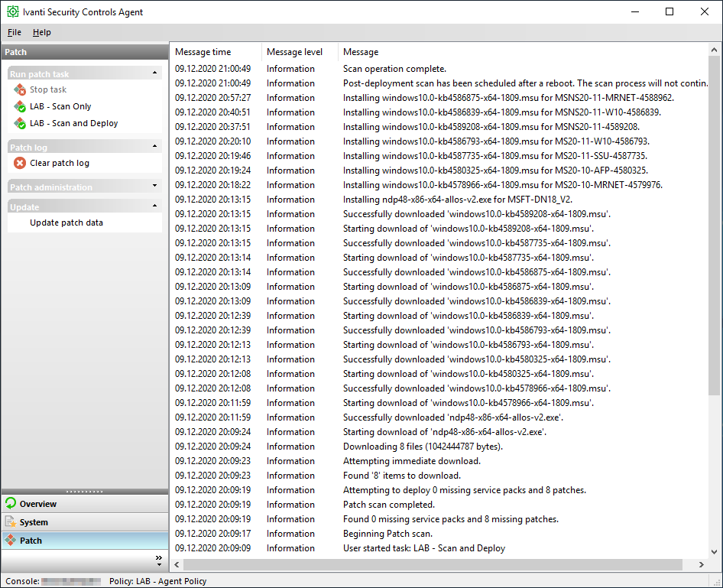Click the Overview refresh icon
The height and width of the screenshot is (588, 723).
click(x=11, y=503)
